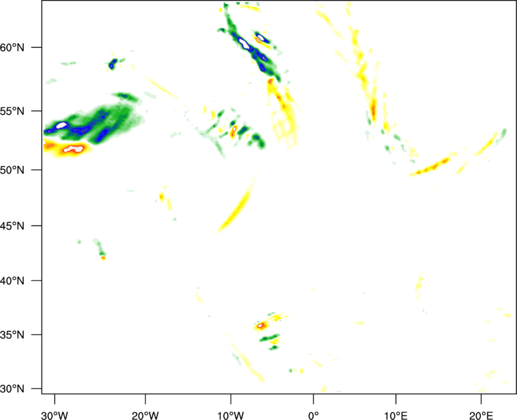Click the 30°W longitude axis label

(55, 415)
